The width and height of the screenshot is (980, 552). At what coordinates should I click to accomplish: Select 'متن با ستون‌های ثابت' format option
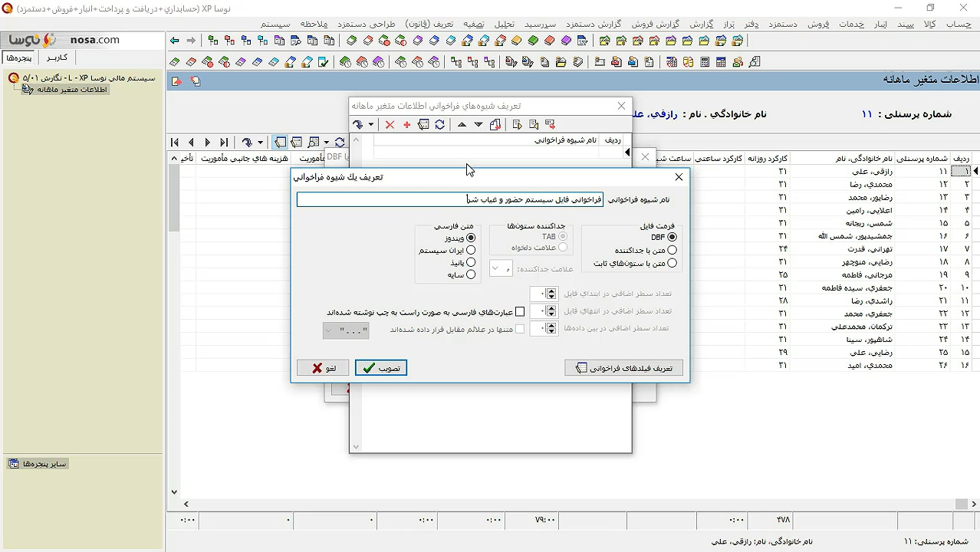pos(672,264)
